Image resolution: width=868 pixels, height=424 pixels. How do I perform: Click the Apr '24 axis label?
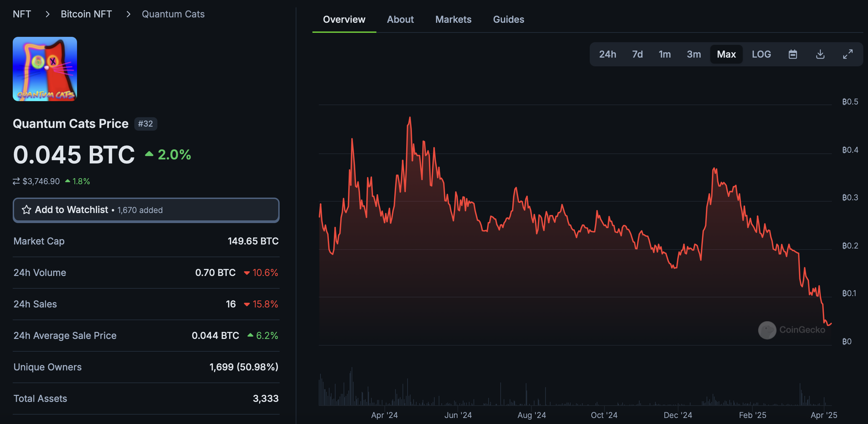pyautogui.click(x=384, y=415)
